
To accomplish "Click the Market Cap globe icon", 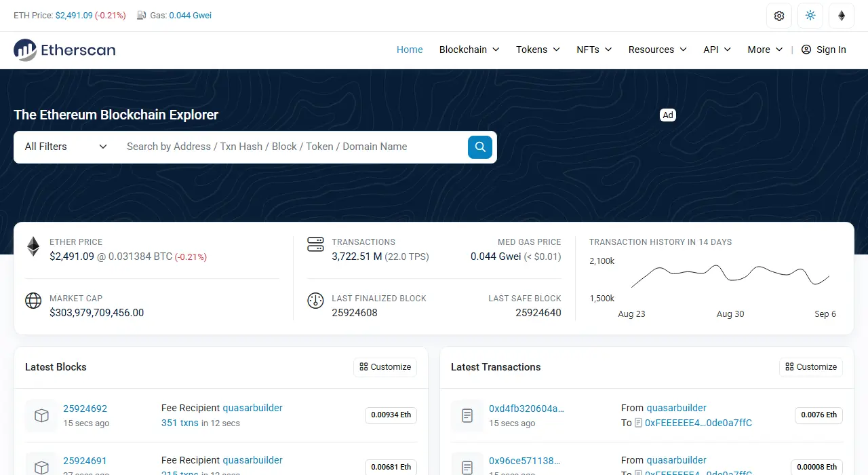I will 33,301.
